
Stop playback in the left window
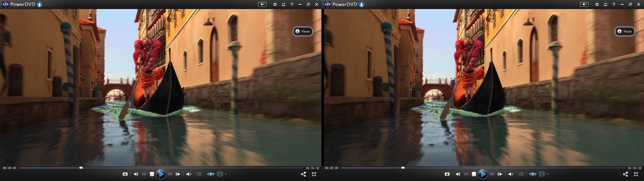[x=152, y=174]
